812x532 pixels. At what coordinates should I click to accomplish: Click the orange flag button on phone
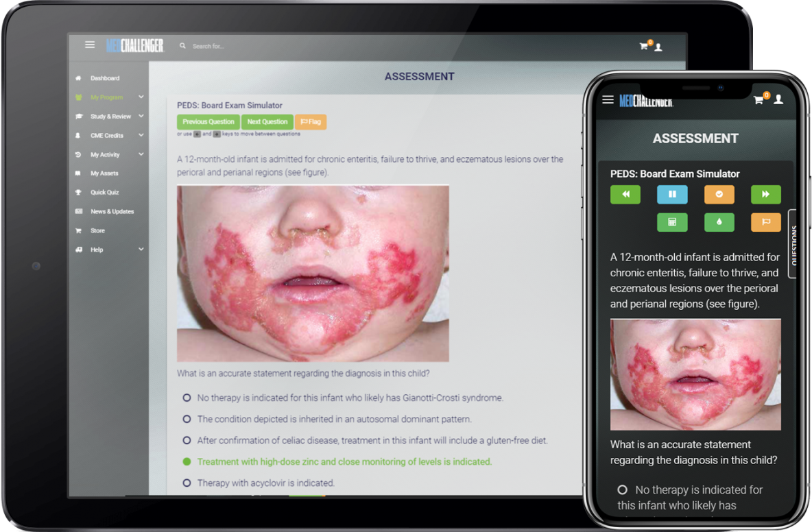[766, 222]
